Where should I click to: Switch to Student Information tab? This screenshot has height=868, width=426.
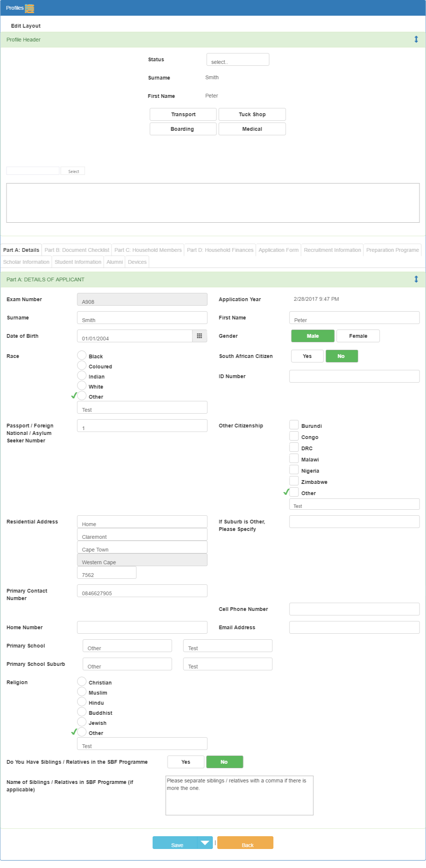[78, 262]
